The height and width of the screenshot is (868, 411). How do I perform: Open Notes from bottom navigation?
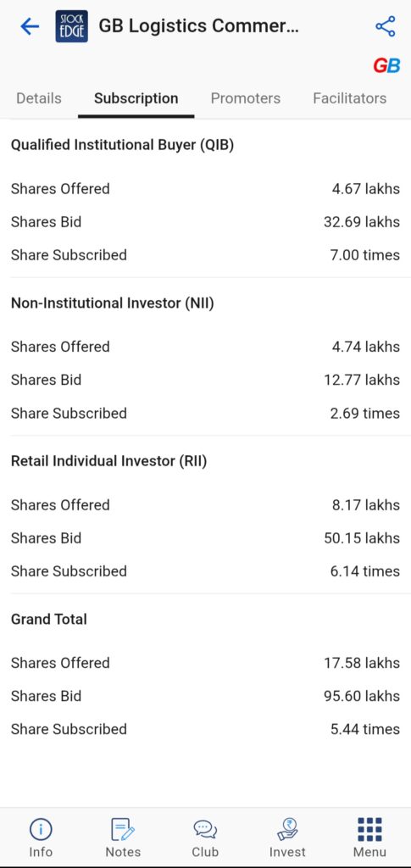[x=123, y=837]
